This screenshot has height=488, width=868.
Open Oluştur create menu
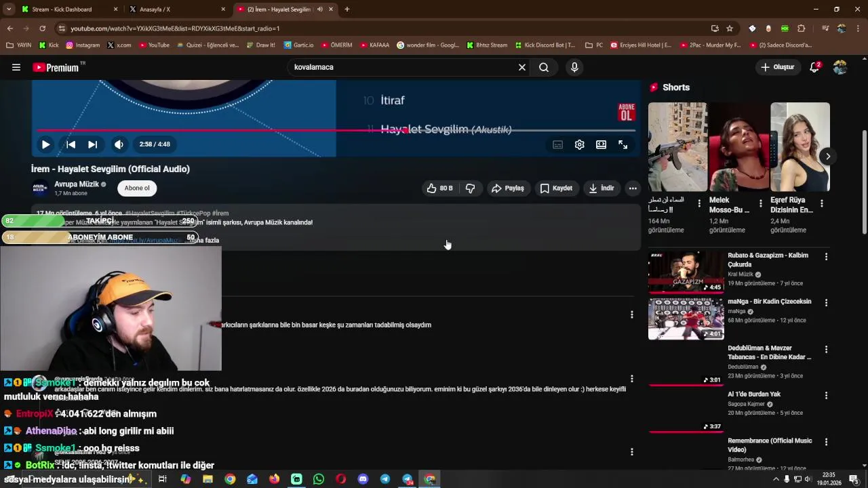pyautogui.click(x=778, y=67)
